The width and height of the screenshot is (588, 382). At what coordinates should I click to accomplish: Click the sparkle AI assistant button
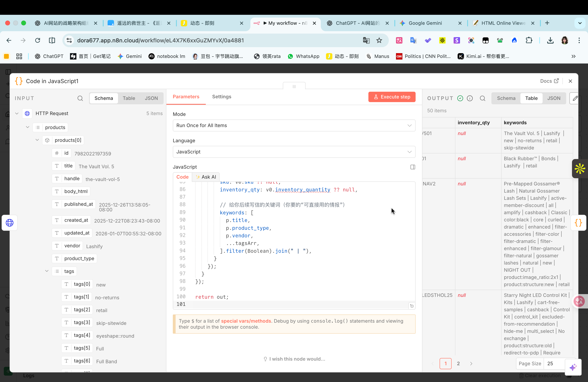(573, 367)
